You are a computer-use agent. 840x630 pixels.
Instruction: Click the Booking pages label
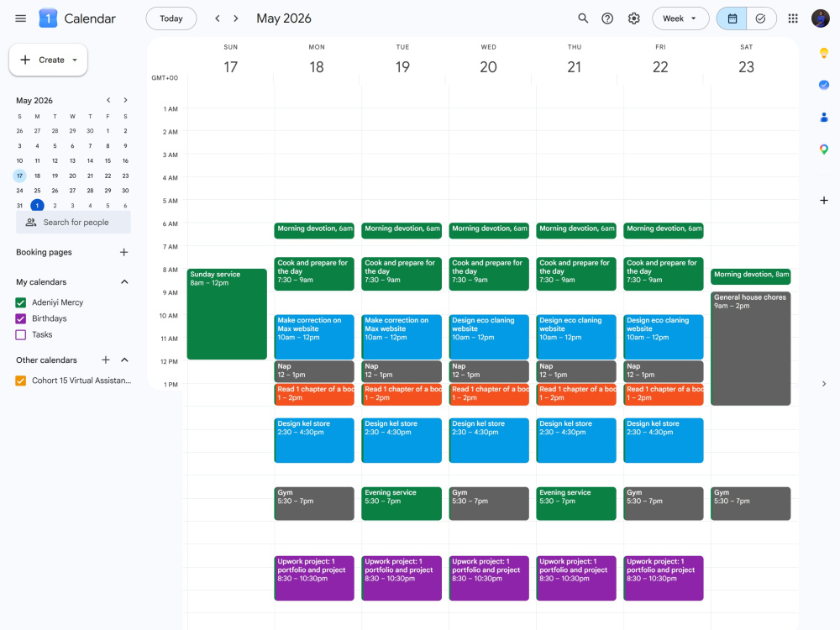[44, 252]
